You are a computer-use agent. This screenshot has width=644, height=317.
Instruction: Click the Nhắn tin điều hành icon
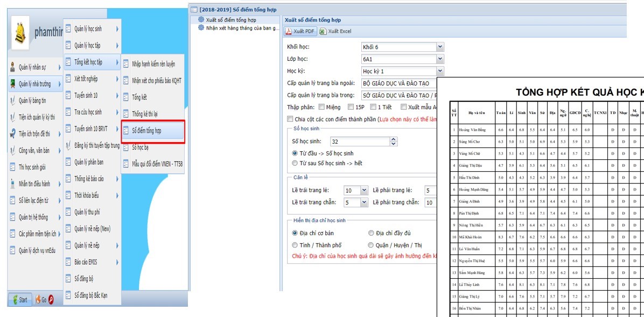(x=13, y=184)
